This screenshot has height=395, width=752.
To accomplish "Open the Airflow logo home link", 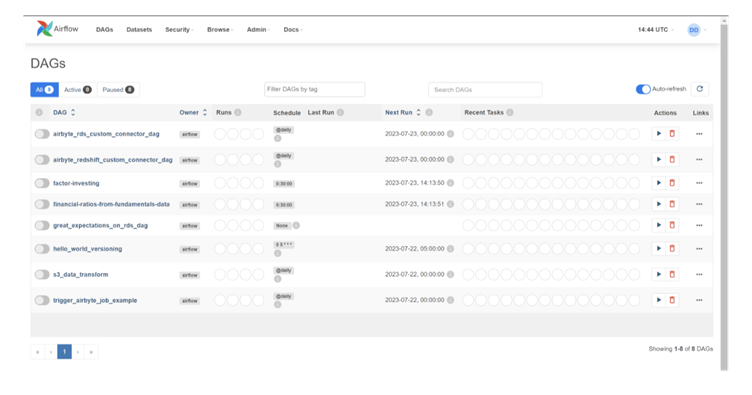I will click(x=58, y=29).
